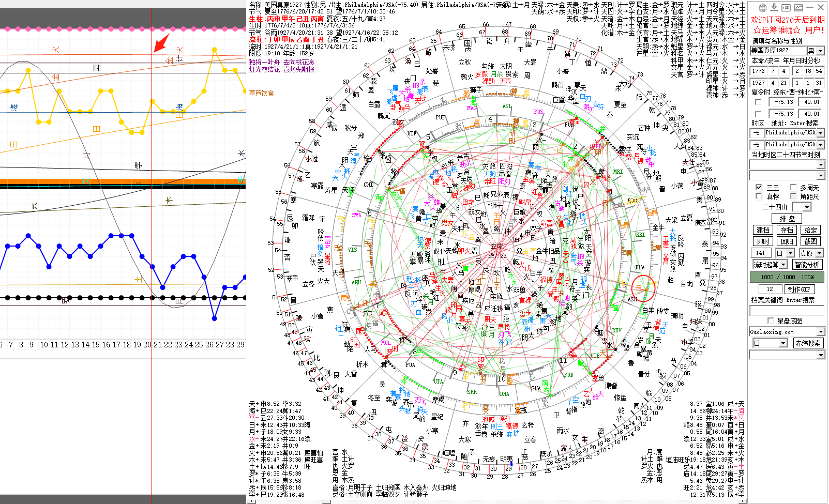Focus the 档案关键词 search input field
The height and width of the screenshot is (504, 829).
(x=786, y=311)
